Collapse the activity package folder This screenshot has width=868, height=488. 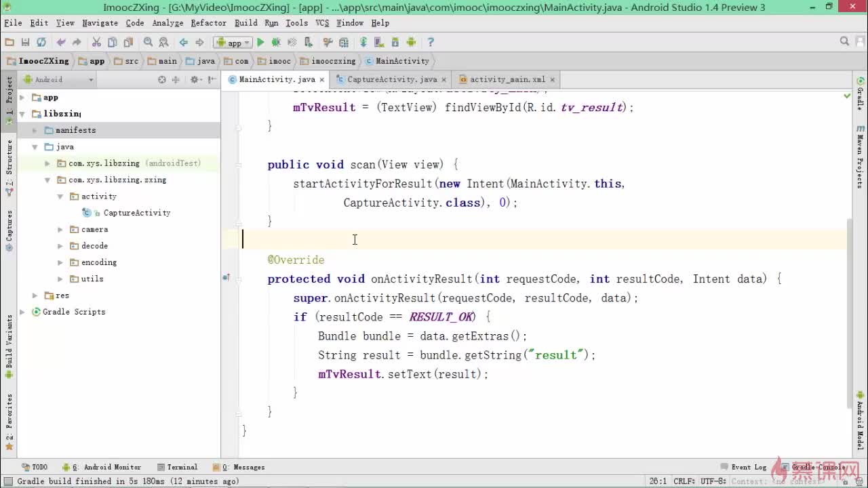(x=60, y=197)
